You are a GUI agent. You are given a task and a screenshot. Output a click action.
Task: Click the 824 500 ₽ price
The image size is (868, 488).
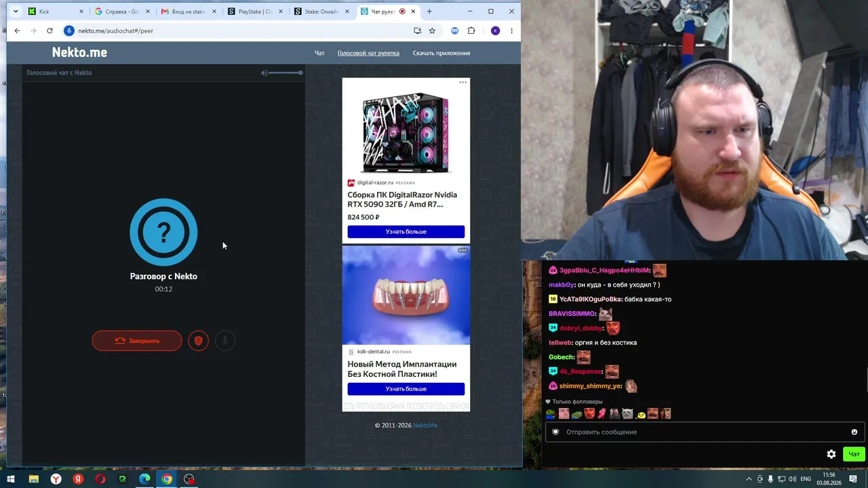[363, 218]
